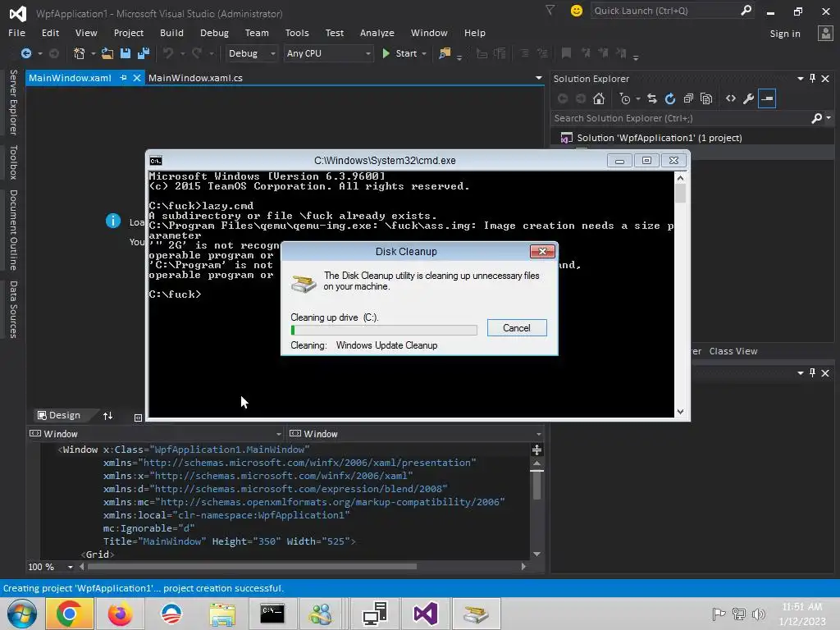The height and width of the screenshot is (630, 840).
Task: Click the XAML editor horizontal scrollbar
Action: coord(252,566)
